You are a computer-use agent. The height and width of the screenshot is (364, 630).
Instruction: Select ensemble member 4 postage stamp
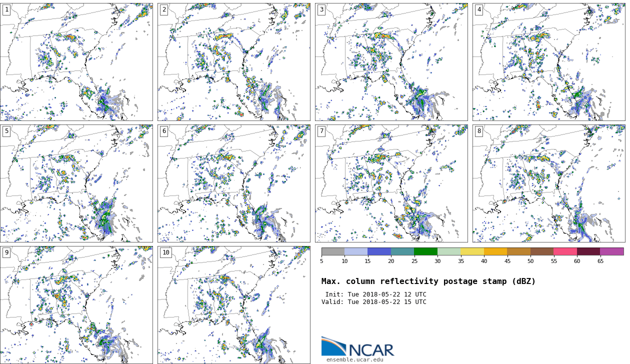[x=548, y=62]
